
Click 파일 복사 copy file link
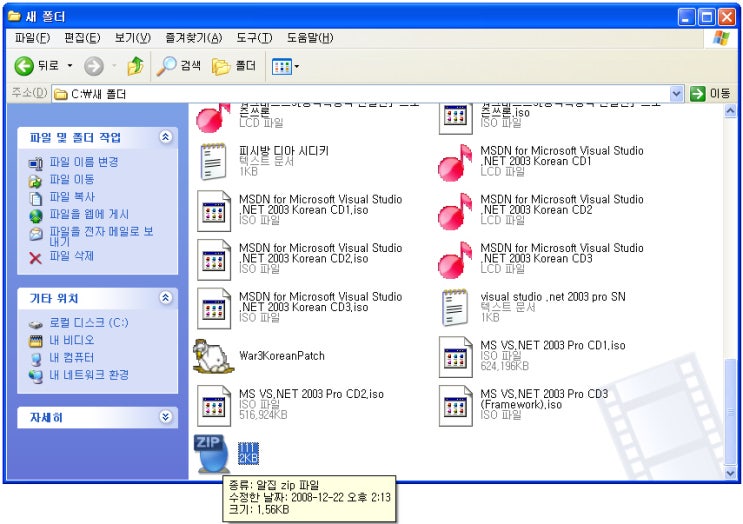click(x=72, y=197)
